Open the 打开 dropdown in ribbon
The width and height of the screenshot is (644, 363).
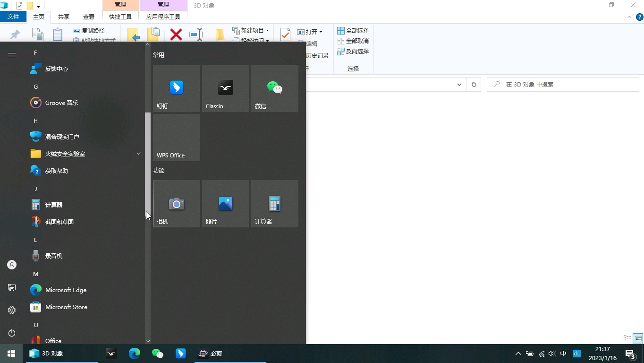[310, 32]
